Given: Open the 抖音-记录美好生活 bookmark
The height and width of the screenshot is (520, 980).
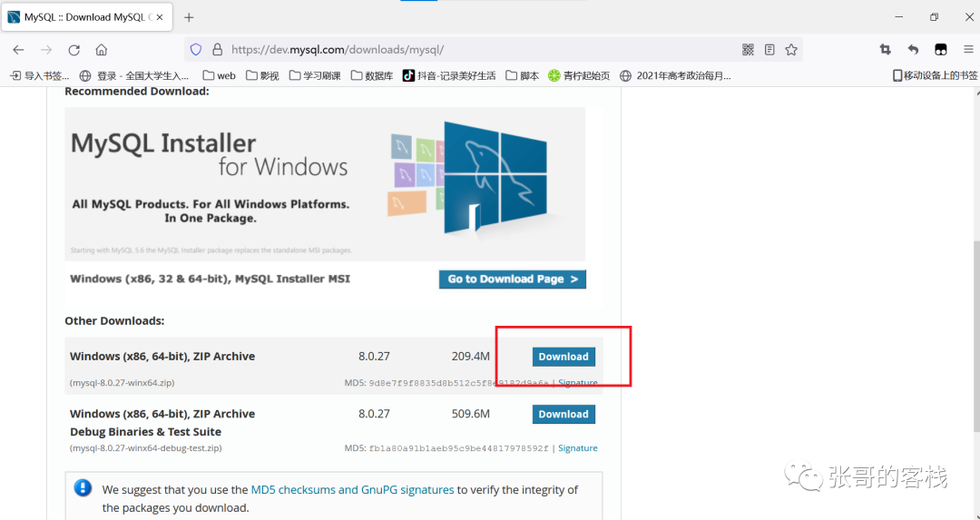Looking at the screenshot, I should 449,75.
